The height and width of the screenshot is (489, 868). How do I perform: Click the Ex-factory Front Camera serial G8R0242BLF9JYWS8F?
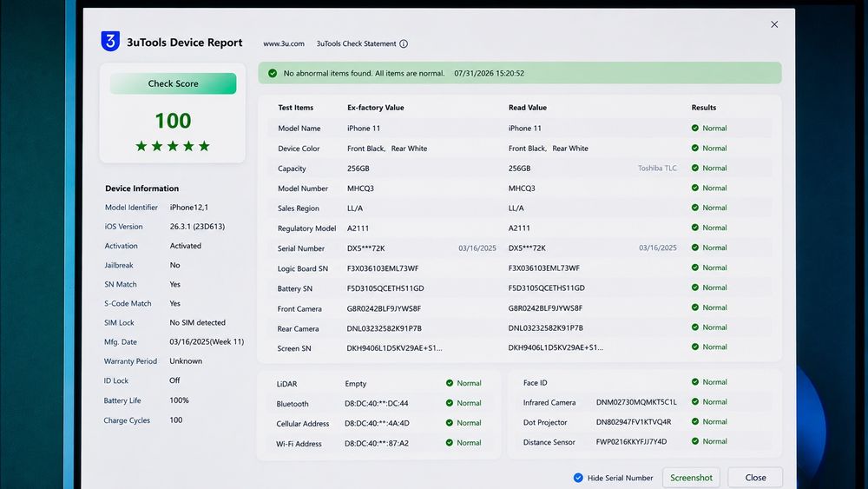[384, 308]
